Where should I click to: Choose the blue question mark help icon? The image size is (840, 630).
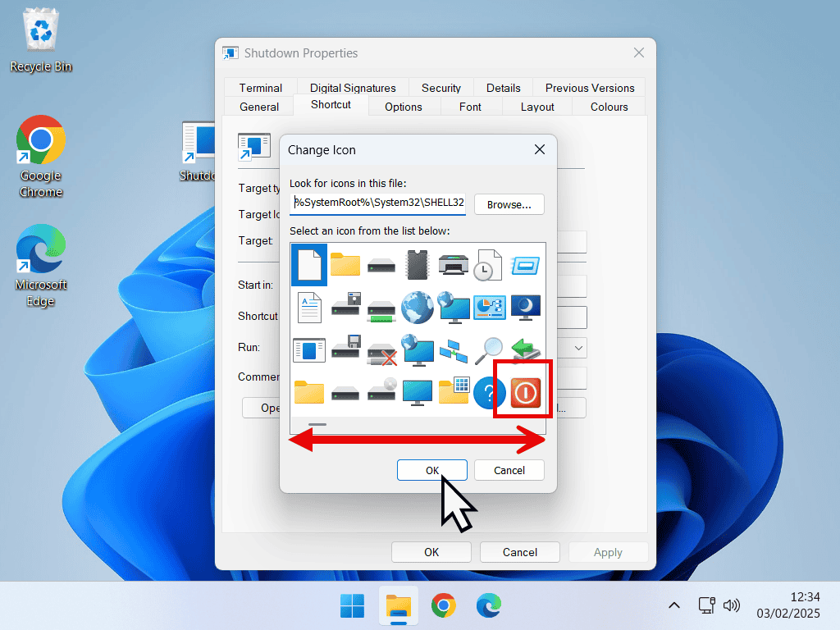(489, 393)
